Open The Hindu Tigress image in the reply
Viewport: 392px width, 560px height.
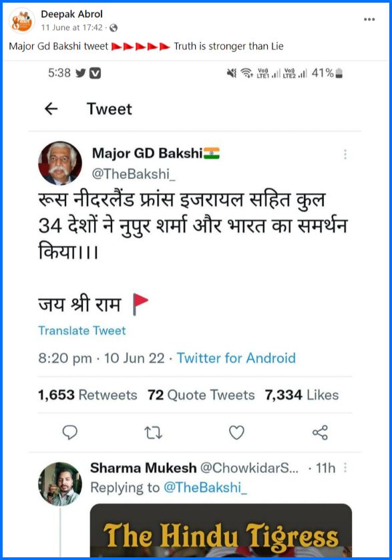tap(220, 530)
